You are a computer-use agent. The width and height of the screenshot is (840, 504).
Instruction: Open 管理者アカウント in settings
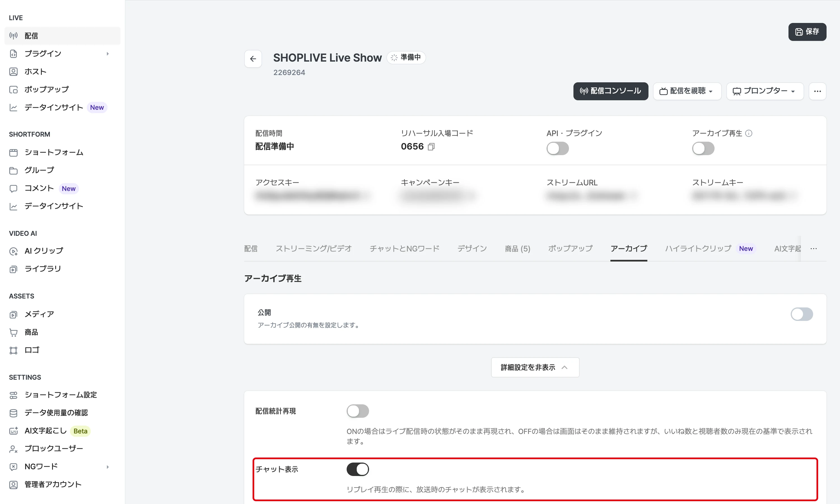tap(62, 485)
